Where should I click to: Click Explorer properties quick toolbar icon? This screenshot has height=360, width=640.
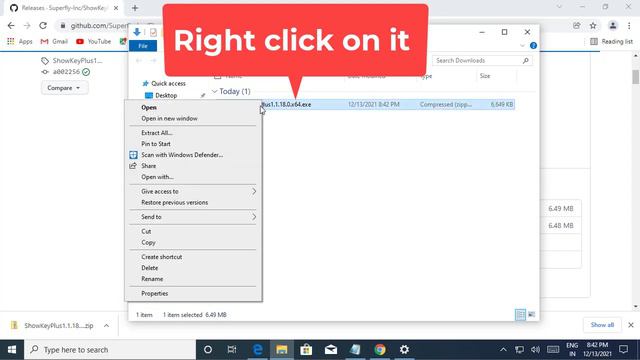153,32
